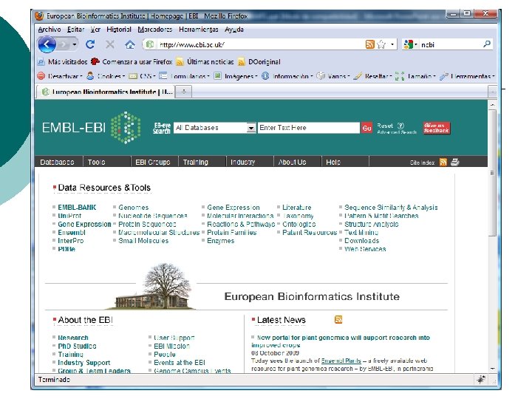The width and height of the screenshot is (532, 399).
Task: Open Resaltar toolbar menu
Action: (372, 76)
